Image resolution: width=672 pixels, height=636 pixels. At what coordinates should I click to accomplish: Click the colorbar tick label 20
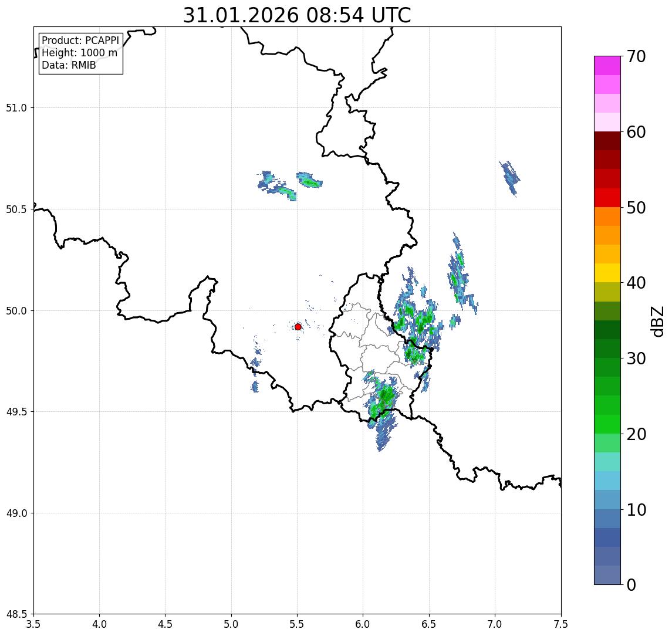[636, 434]
